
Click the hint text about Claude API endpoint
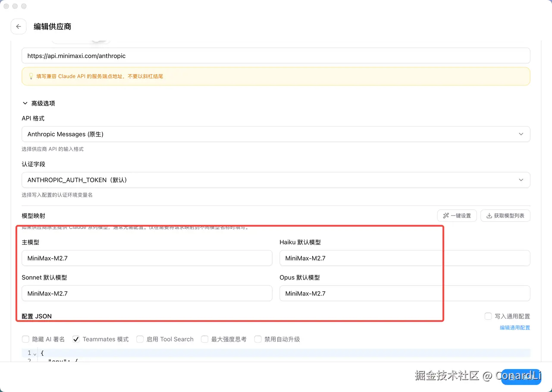pos(100,76)
